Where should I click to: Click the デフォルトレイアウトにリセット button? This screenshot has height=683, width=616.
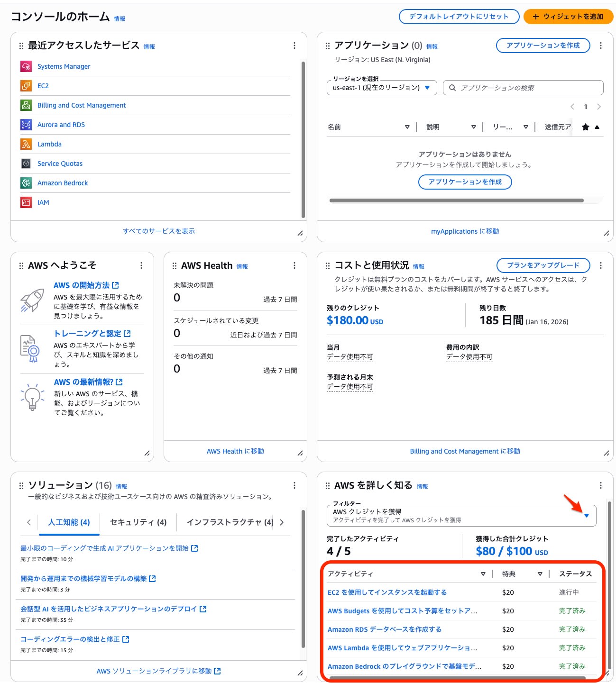(459, 17)
